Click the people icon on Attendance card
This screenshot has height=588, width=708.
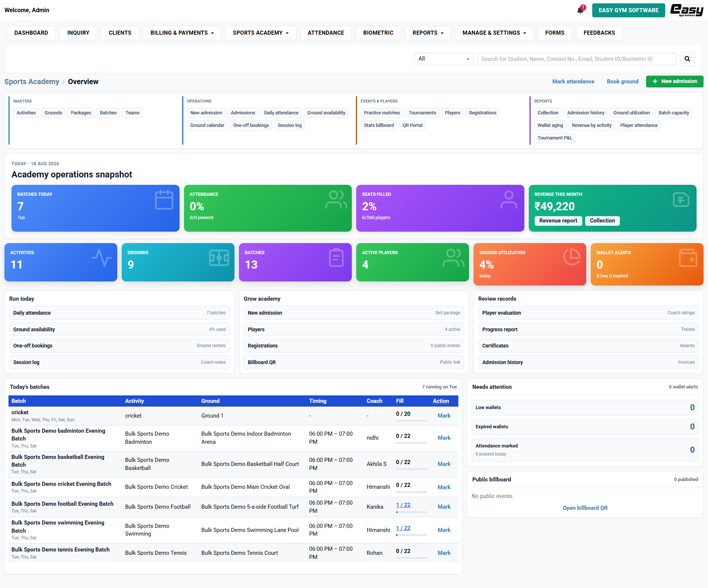point(336,200)
